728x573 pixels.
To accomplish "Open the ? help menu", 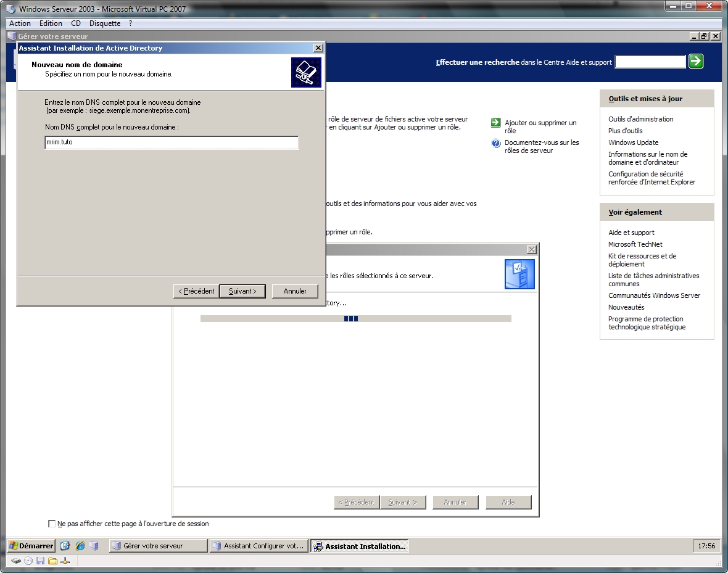I will coord(130,23).
